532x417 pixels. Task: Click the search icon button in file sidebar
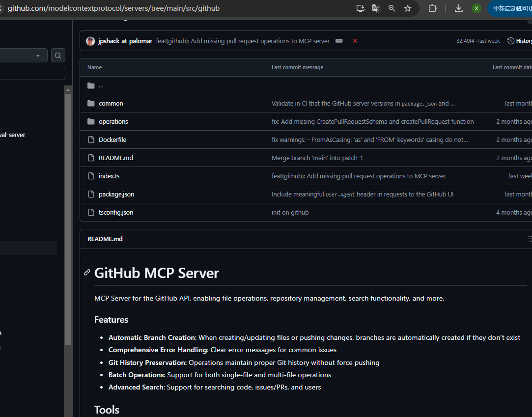[x=58, y=56]
